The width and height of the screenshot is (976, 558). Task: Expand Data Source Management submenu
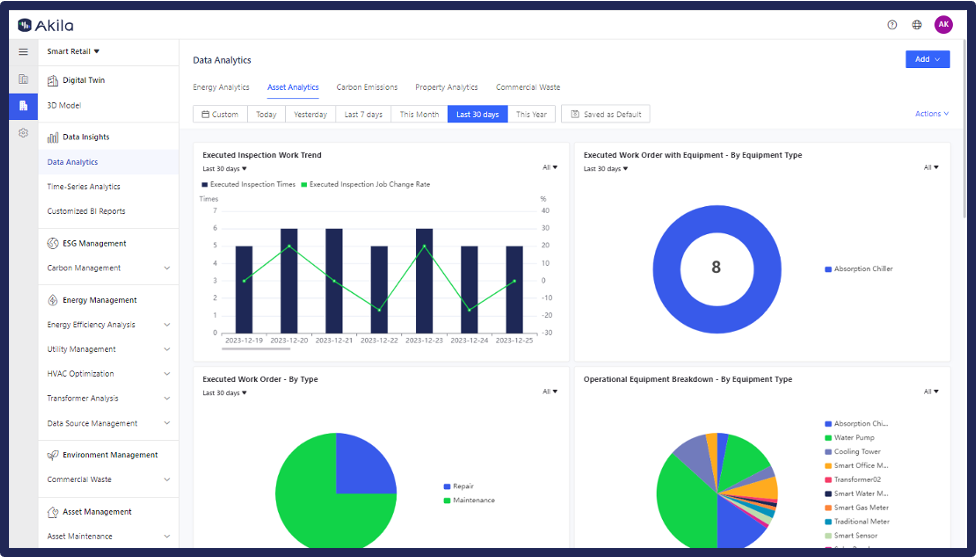tap(167, 423)
